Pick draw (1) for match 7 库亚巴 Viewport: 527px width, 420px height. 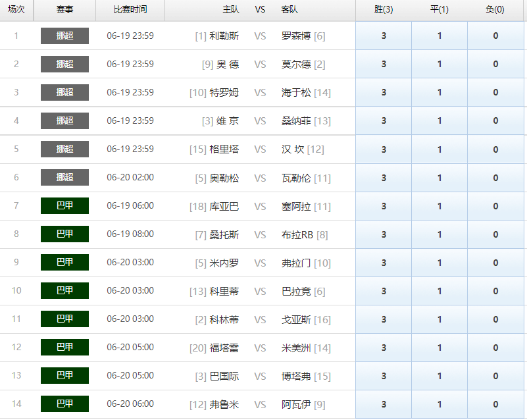[439, 206]
